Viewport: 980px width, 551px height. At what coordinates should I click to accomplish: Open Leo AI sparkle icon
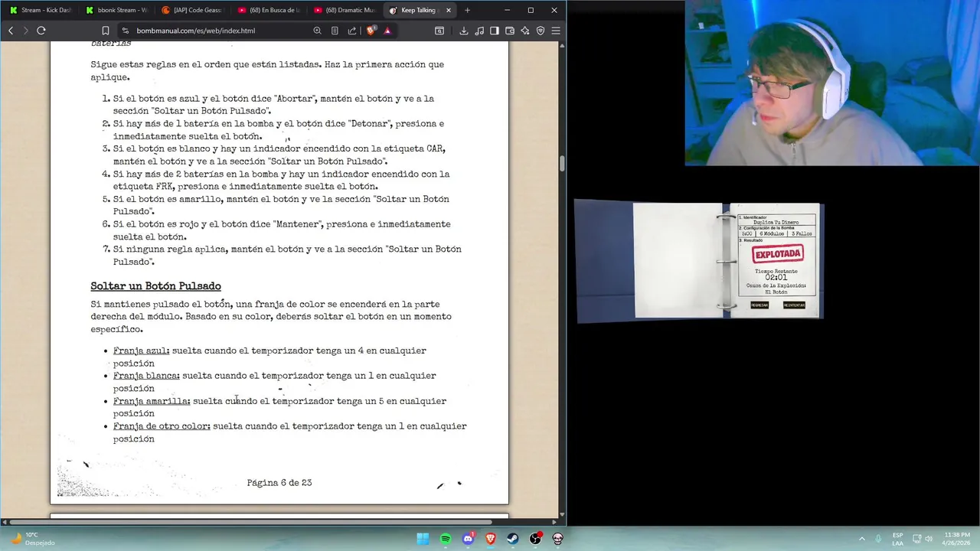525,31
